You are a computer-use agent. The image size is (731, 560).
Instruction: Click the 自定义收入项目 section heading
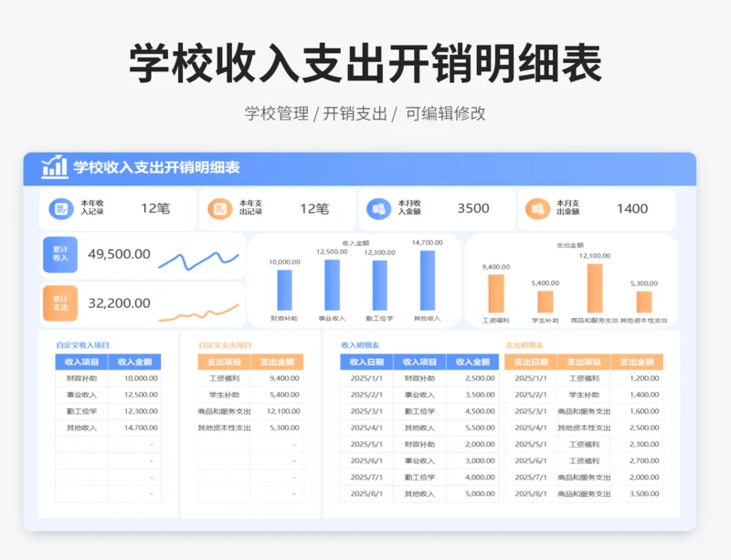(82, 345)
